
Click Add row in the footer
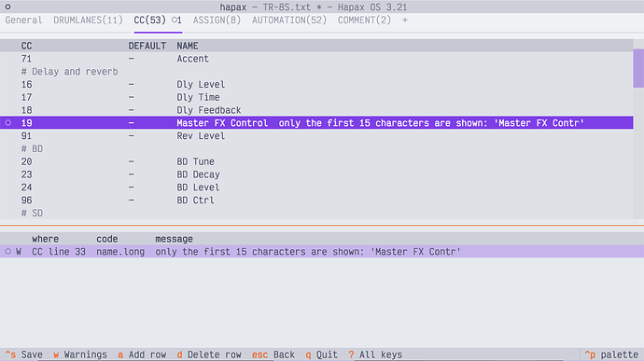tap(142, 354)
